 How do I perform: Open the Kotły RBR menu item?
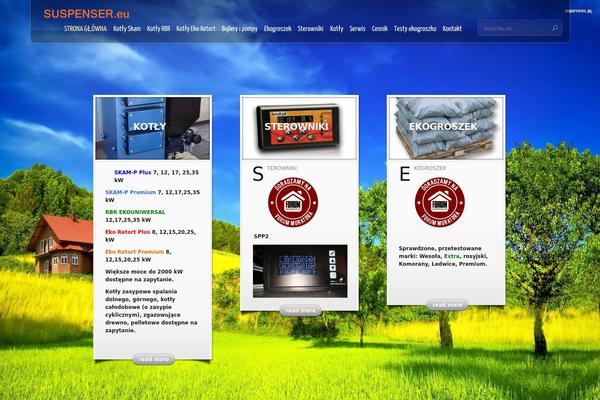[158, 29]
